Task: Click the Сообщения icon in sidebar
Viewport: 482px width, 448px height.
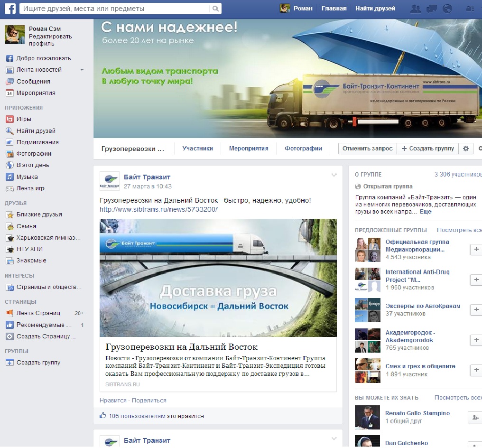Action: 10,82
